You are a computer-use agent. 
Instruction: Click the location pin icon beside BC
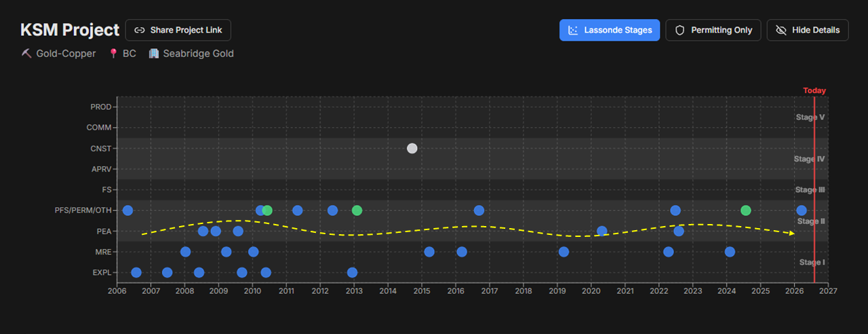pos(113,54)
